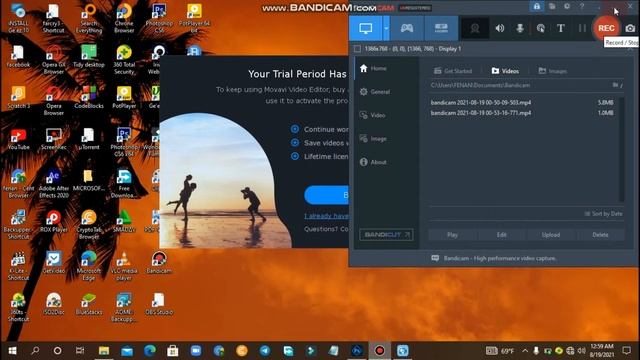Open Adobe After Effects 2020 desktop icon

coord(53,184)
